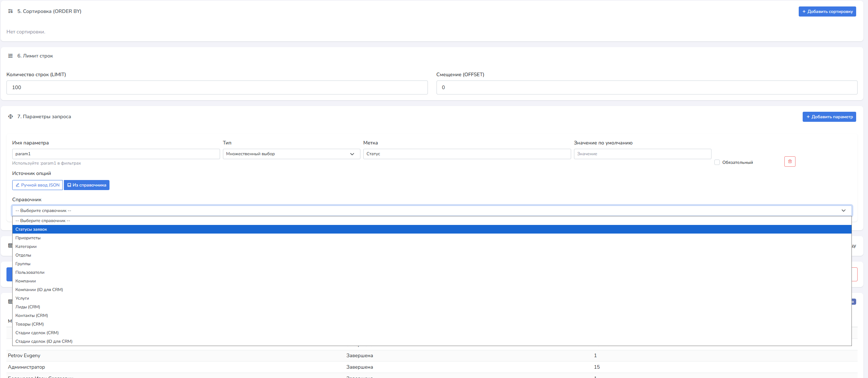Open the Тип dropdown showing Множественный выбор
868x378 pixels.
tap(291, 154)
